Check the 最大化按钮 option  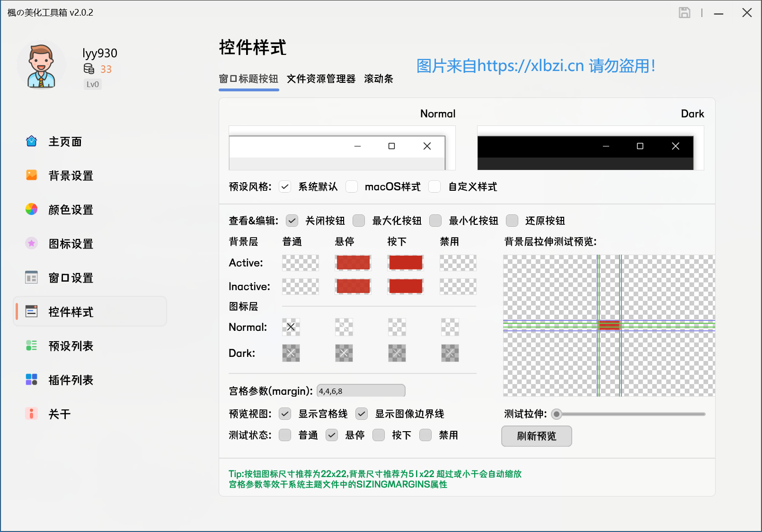coord(359,221)
